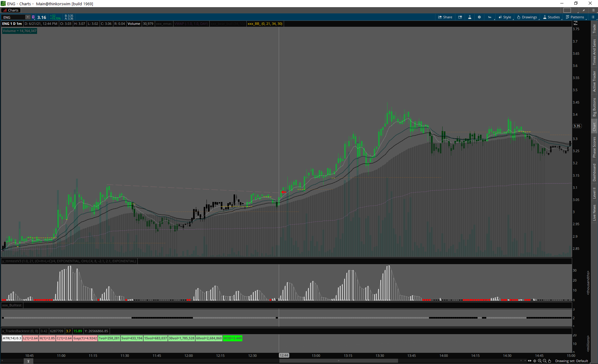Select the pan hand icon in bottom toolbar
This screenshot has width=598, height=364.
[550, 361]
